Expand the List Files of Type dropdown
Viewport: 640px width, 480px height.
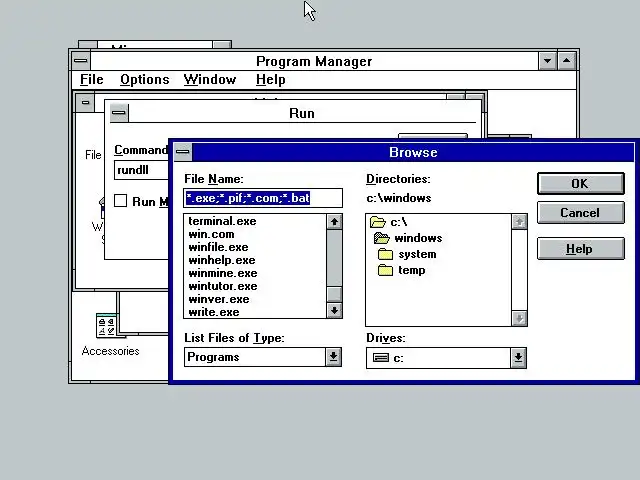click(x=333, y=357)
